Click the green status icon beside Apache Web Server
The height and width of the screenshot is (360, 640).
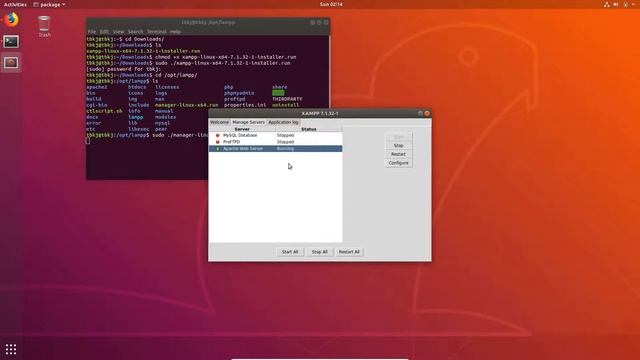(x=218, y=149)
